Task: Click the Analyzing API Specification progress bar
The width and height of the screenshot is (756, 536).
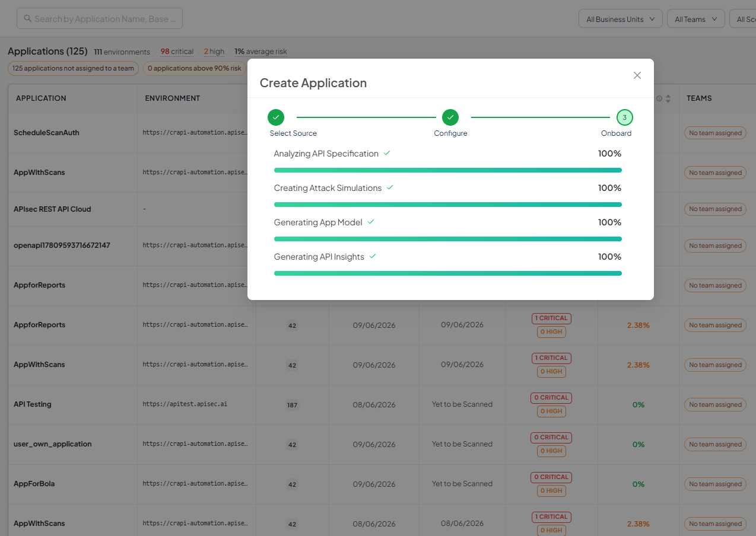Action: point(448,170)
